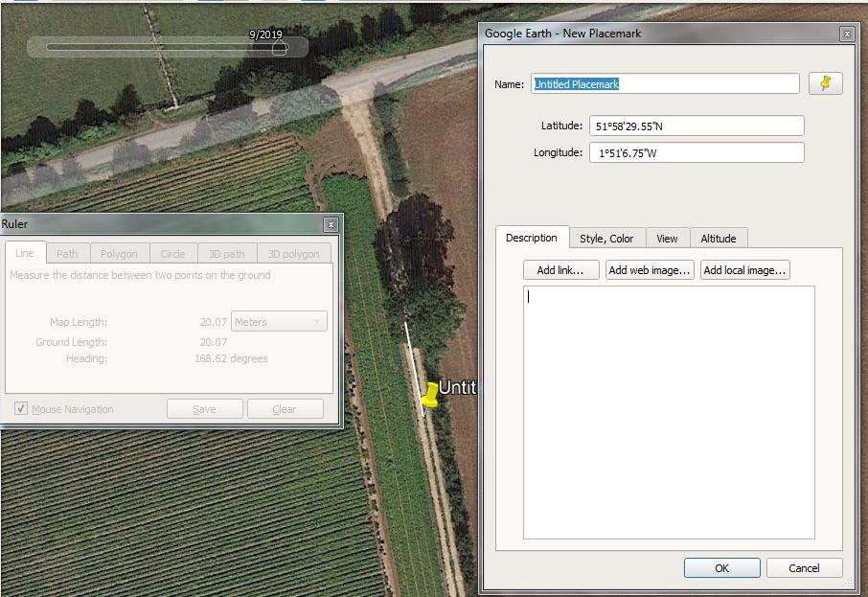
Task: Click the Description text area
Action: [668, 412]
